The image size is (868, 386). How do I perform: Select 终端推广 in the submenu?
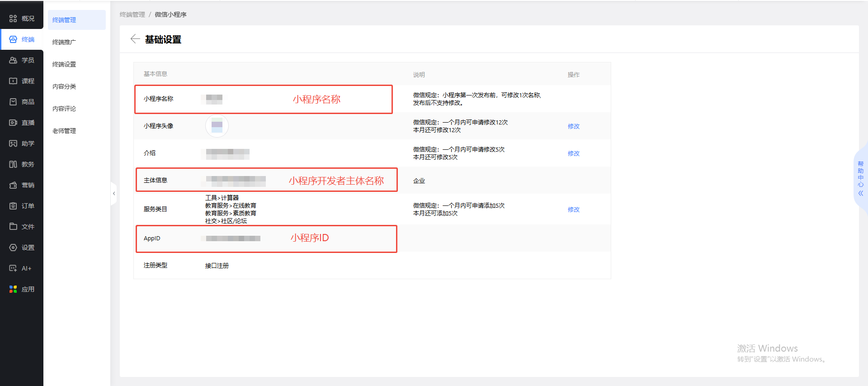[x=64, y=42]
